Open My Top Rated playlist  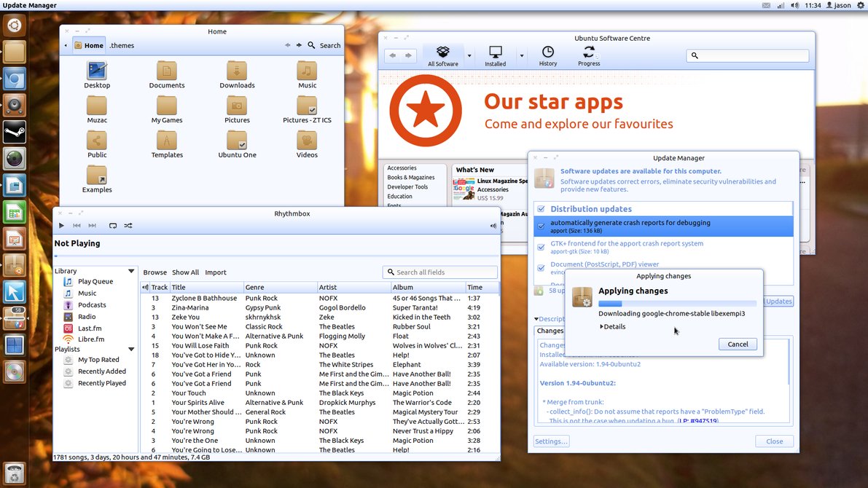click(98, 360)
